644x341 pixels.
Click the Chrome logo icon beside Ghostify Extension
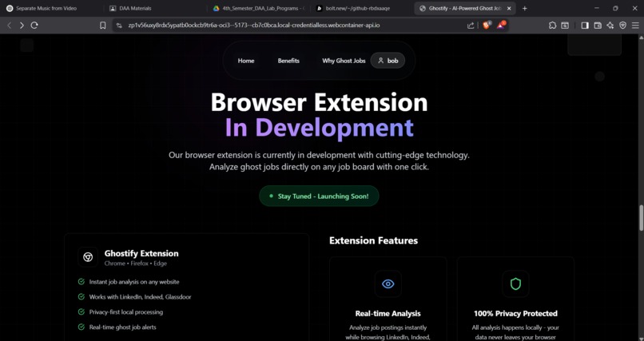coord(88,257)
